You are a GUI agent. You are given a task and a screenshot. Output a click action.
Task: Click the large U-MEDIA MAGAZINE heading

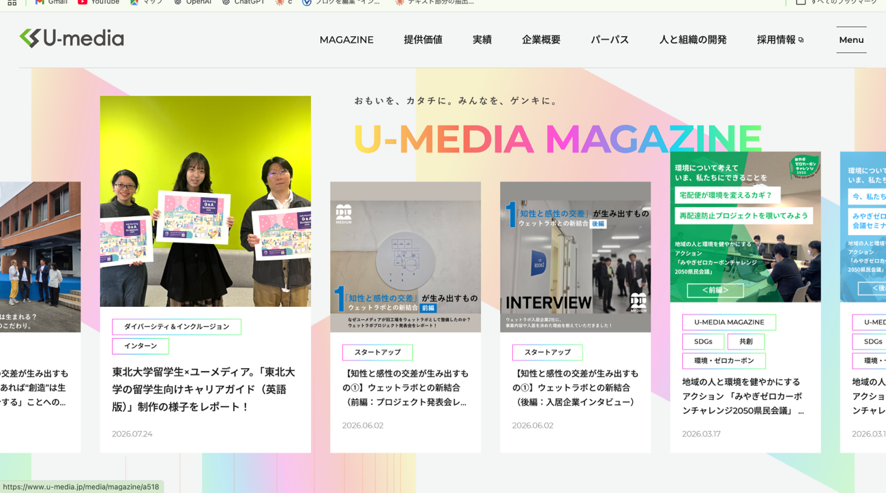coord(558,139)
